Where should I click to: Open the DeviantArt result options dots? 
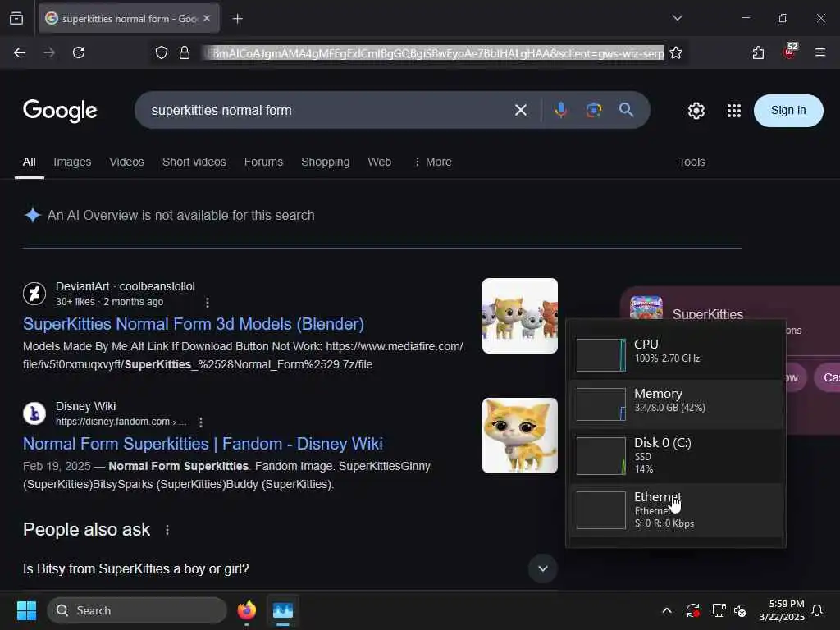(208, 302)
